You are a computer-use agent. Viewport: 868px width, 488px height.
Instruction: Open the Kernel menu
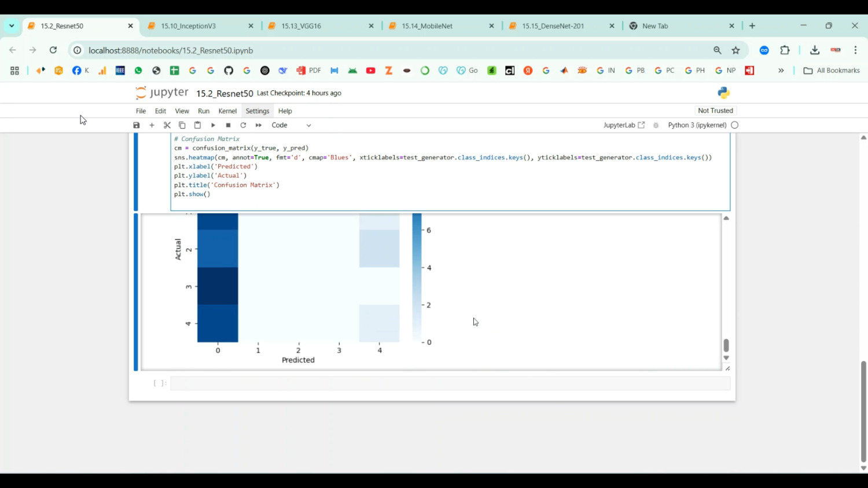(227, 111)
